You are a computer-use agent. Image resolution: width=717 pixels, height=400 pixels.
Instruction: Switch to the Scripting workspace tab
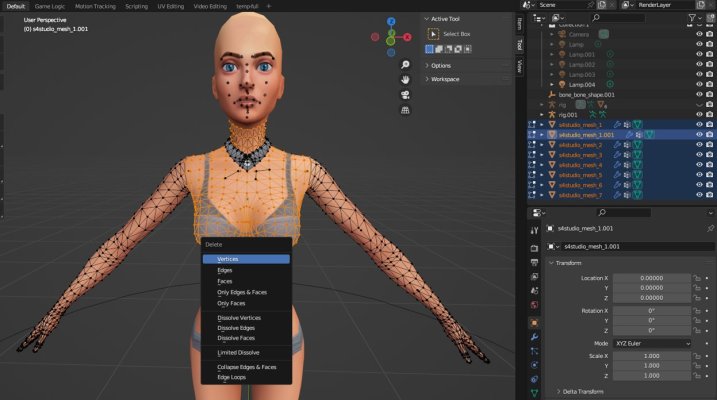(136, 6)
